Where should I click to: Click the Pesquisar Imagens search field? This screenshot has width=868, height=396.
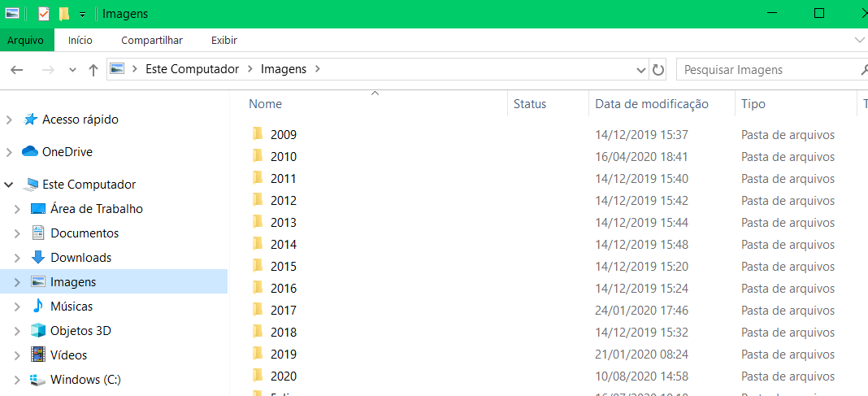(764, 70)
